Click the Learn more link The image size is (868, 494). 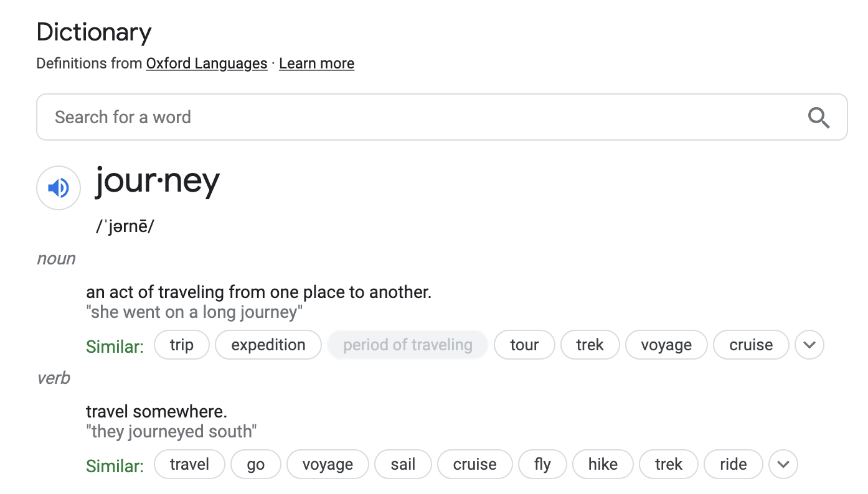point(316,63)
